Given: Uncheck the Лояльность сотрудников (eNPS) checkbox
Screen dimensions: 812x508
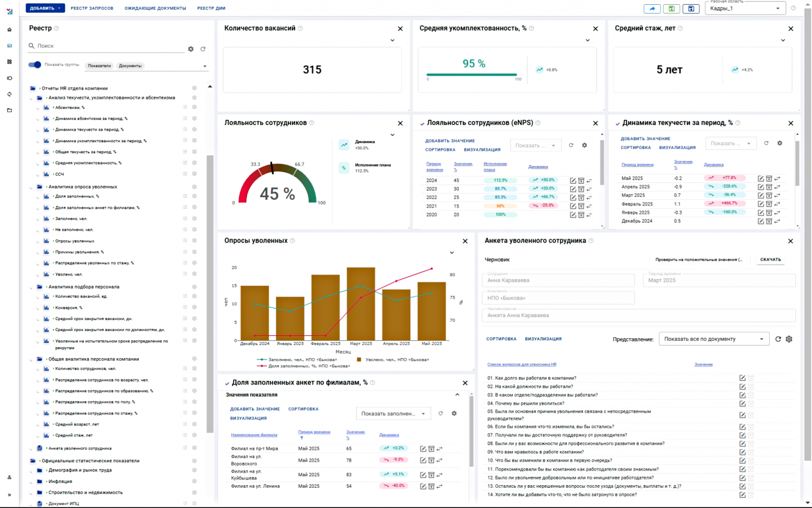Looking at the screenshot, I should [x=422, y=123].
